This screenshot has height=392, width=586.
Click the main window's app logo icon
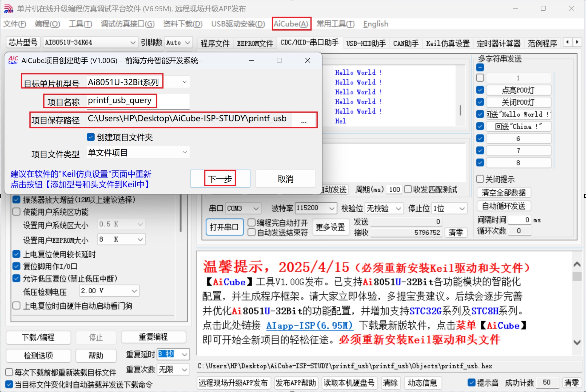tap(8, 9)
